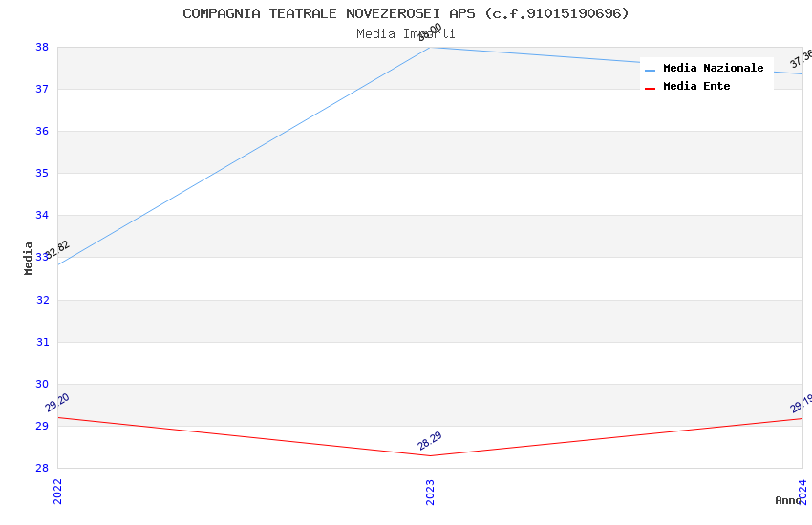Click the red Media Ente legend swatch

pos(650,89)
